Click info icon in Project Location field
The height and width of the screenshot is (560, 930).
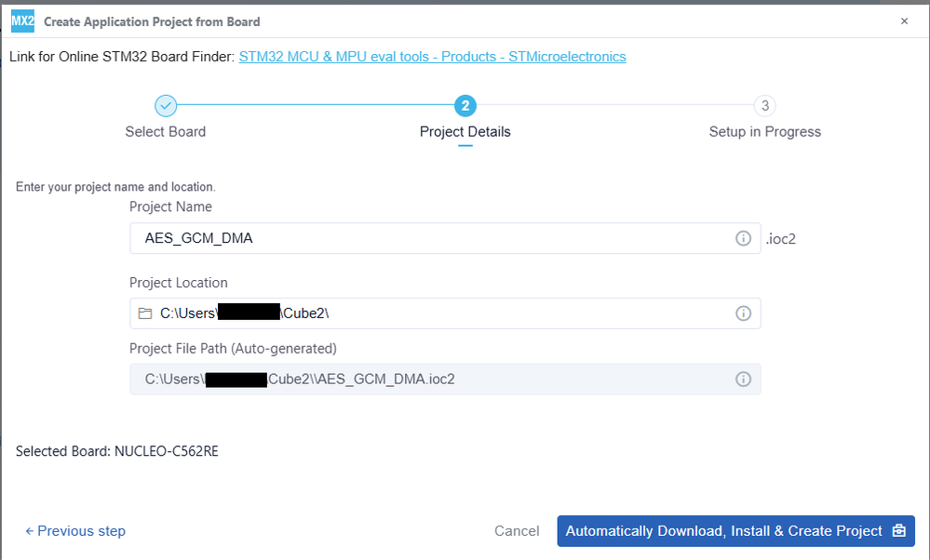coord(743,313)
